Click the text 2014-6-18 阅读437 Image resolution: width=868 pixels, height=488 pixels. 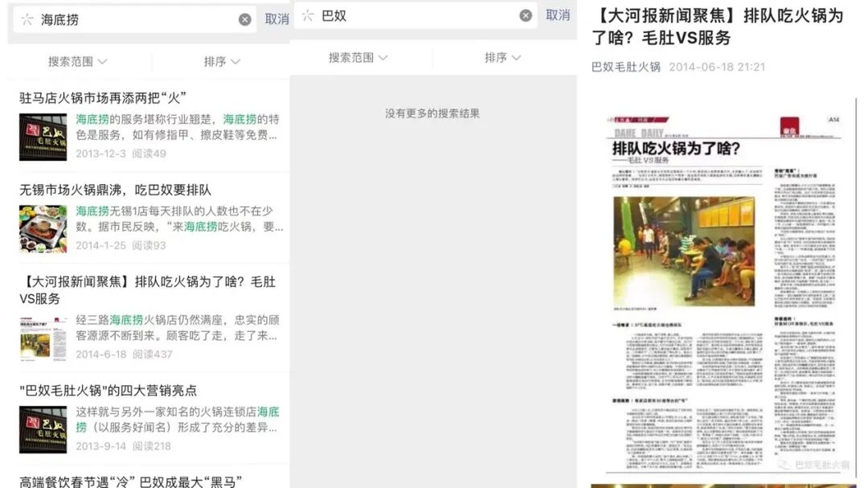[124, 354]
